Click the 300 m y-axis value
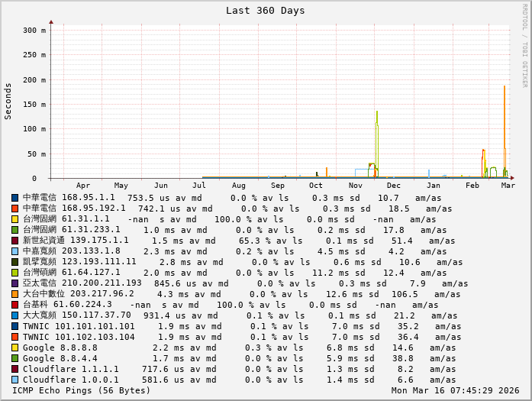Screen dimensions: 532x401 coord(35,31)
